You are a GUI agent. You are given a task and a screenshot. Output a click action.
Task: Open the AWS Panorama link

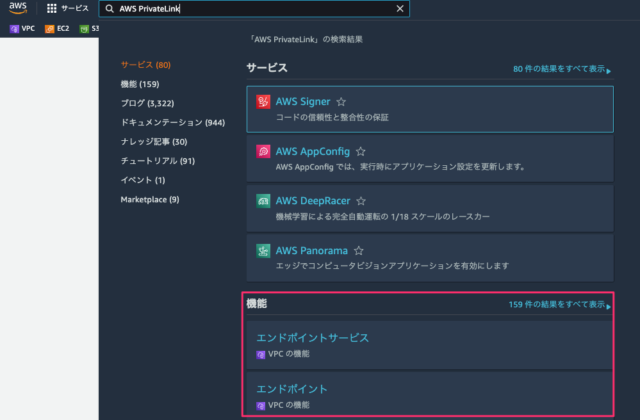312,251
